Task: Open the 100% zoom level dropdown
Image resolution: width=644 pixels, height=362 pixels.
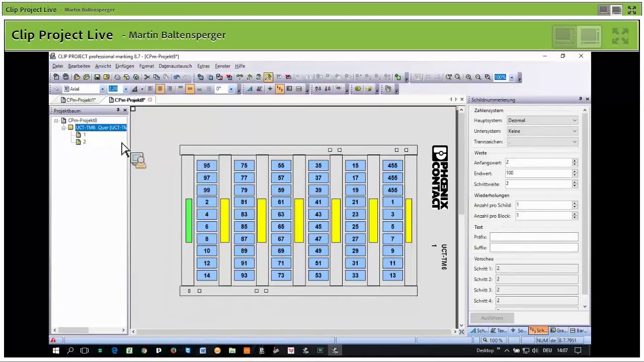Action: pos(512,77)
